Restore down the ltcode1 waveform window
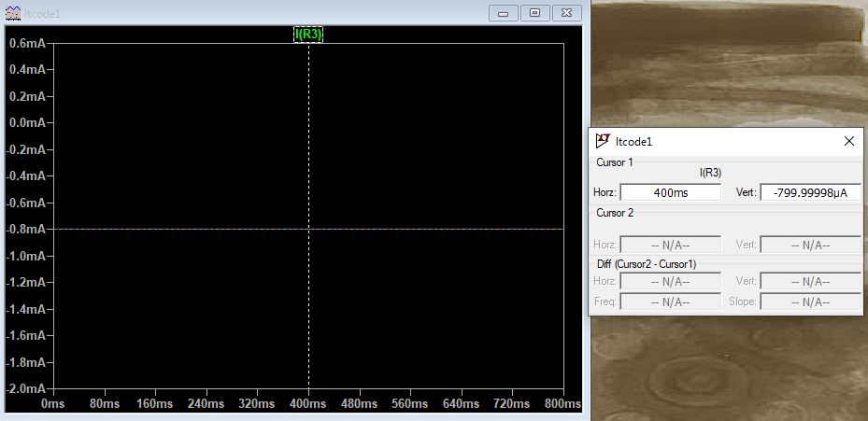Image resolution: width=868 pixels, height=421 pixels. pyautogui.click(x=534, y=13)
